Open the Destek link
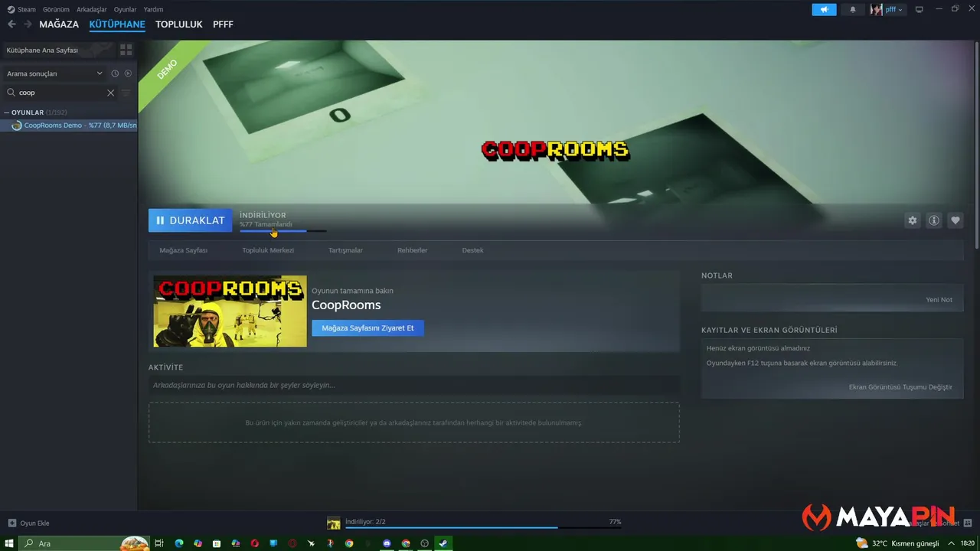Screen dimensions: 980x551 [x=472, y=250]
